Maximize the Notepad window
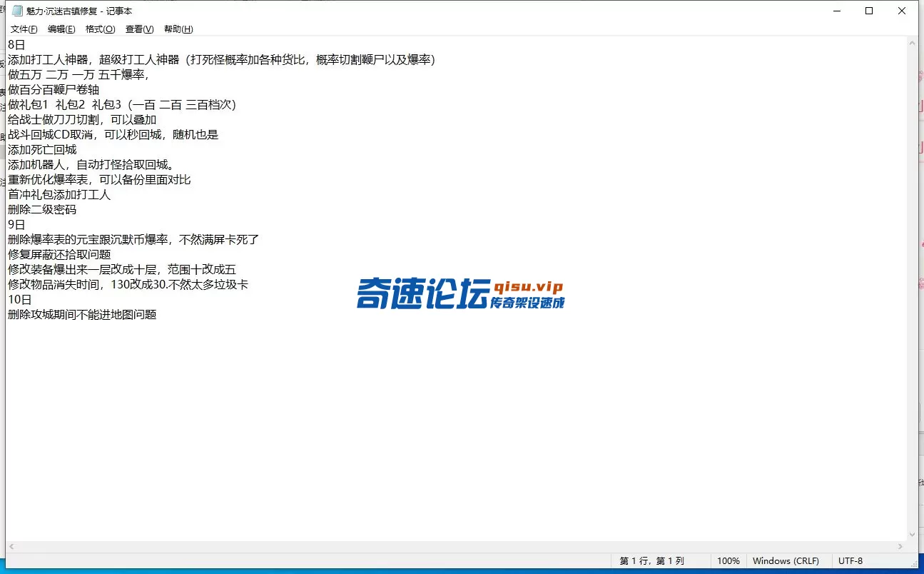This screenshot has height=574, width=924. (869, 11)
